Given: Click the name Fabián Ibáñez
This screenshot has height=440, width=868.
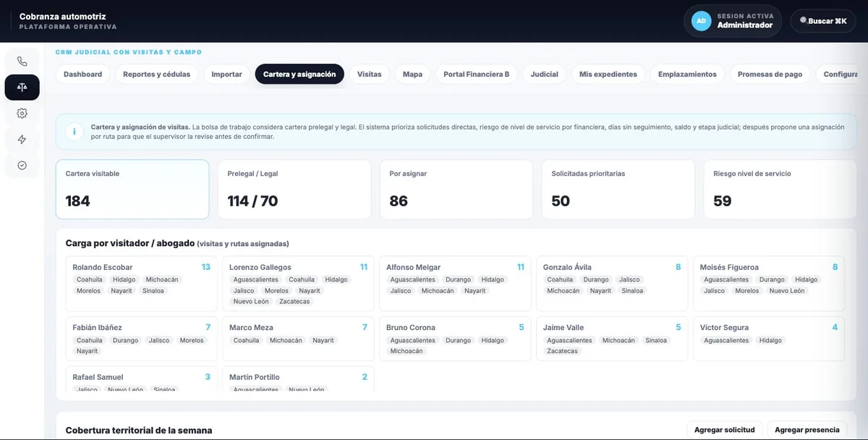Looking at the screenshot, I should tap(98, 328).
